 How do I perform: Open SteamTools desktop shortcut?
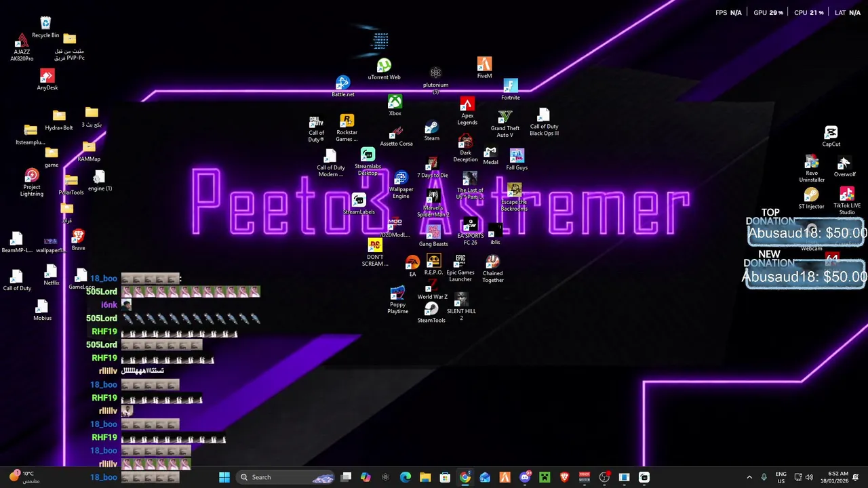point(431,312)
